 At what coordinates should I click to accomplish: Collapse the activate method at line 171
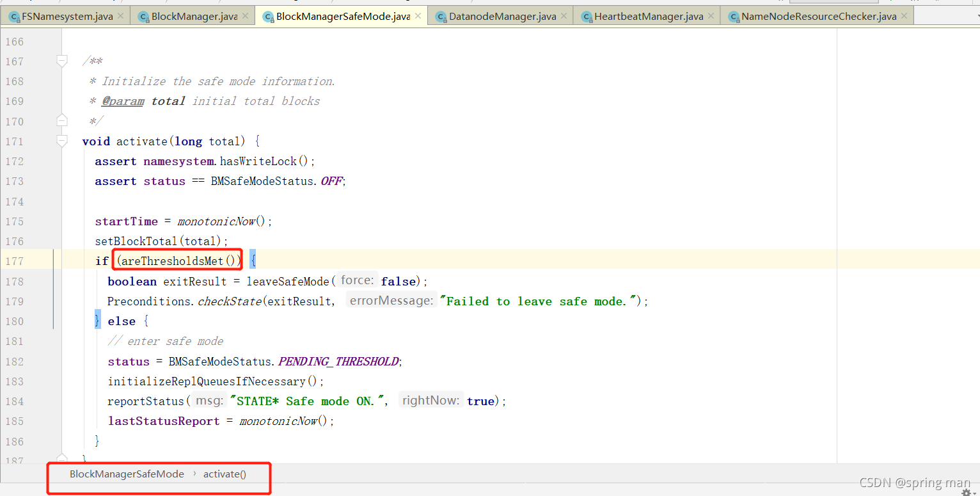(62, 141)
